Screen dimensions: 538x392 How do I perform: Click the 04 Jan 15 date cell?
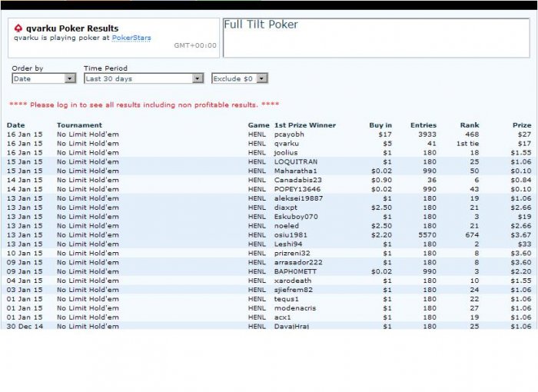(x=25, y=281)
